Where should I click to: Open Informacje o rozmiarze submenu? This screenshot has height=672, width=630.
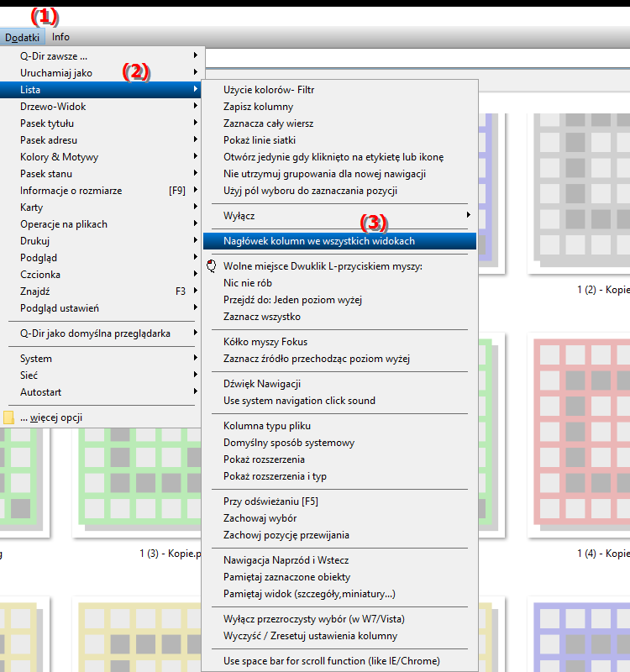pos(102,191)
